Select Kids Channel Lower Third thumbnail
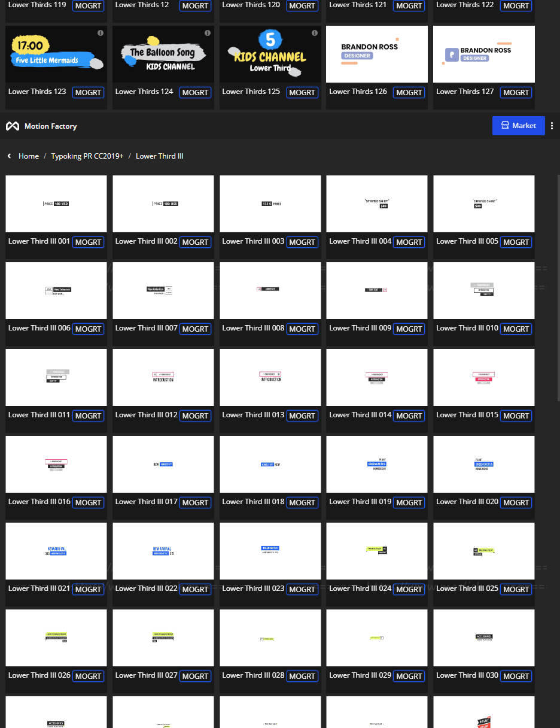560x728 pixels. point(270,54)
